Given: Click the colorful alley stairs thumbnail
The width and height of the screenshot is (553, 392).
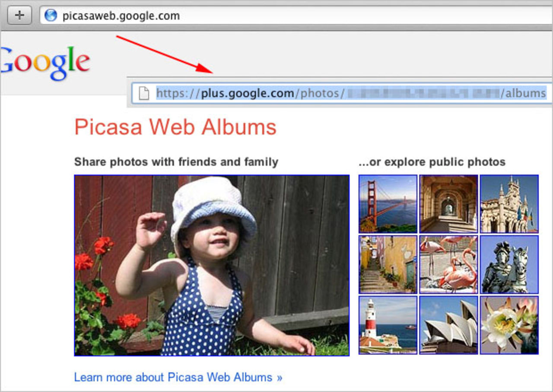Looking at the screenshot, I should [x=388, y=264].
